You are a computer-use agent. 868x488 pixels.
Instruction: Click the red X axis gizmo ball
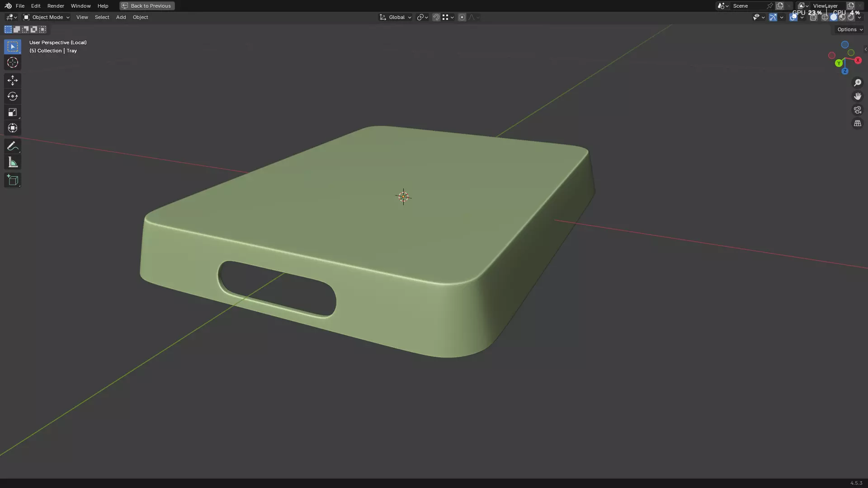pyautogui.click(x=858, y=61)
